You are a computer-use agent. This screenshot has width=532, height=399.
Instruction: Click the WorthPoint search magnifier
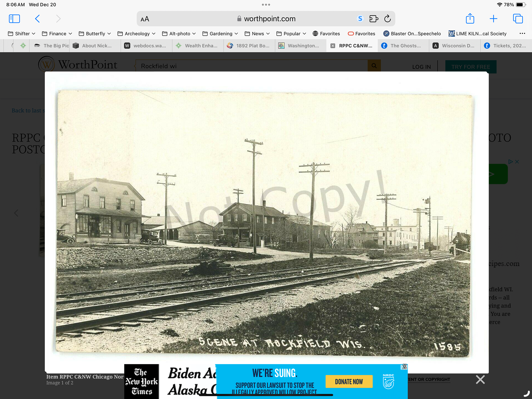click(x=374, y=66)
